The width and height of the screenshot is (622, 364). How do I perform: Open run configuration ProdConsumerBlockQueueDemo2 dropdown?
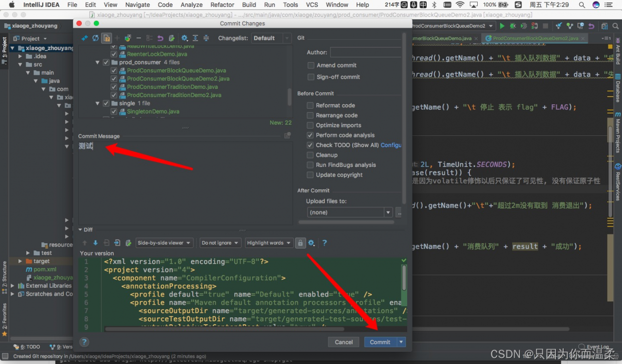pos(453,26)
